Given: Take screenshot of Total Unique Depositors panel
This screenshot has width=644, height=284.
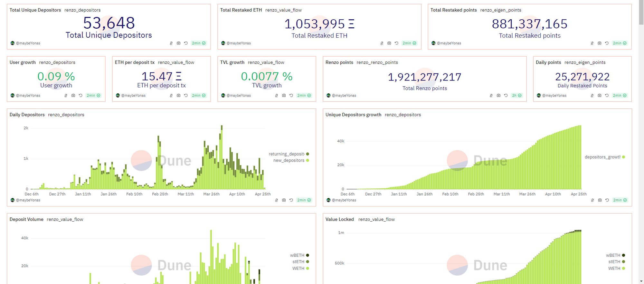Looking at the screenshot, I should coord(178,43).
